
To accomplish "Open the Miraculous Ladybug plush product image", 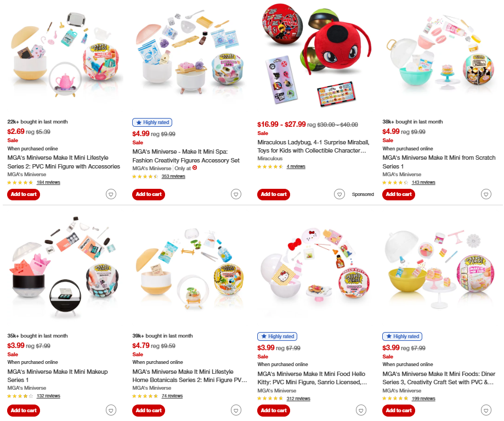I will (x=313, y=58).
